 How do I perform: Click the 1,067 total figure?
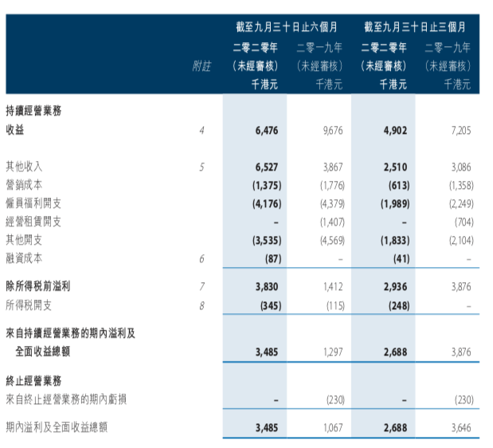pyautogui.click(x=333, y=428)
